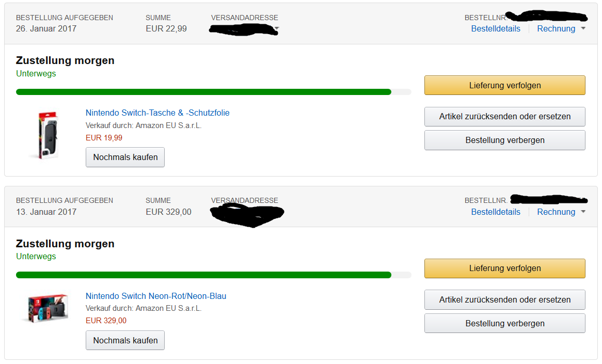Return or replace the Neon-Rot/Neon-Blau console
This screenshot has width=602, height=364.
pyautogui.click(x=504, y=300)
